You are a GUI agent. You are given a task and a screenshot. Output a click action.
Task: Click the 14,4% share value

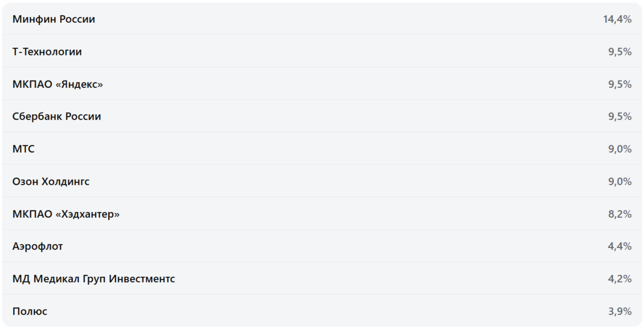coord(617,19)
